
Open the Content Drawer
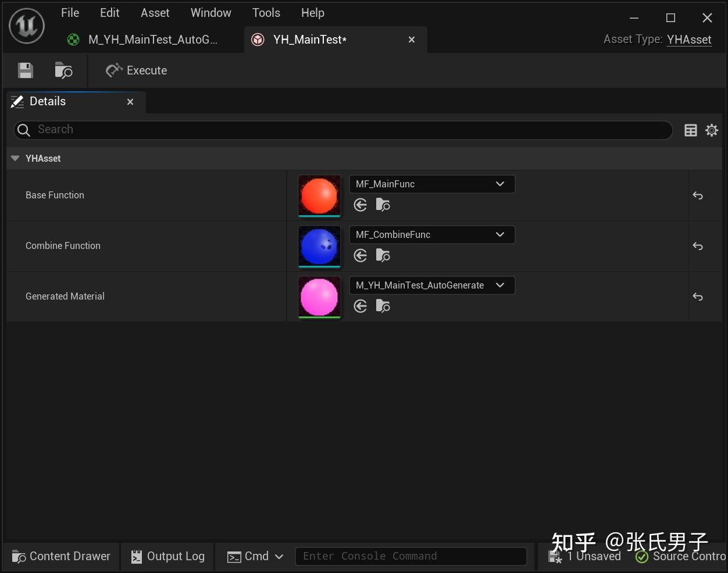(60, 556)
